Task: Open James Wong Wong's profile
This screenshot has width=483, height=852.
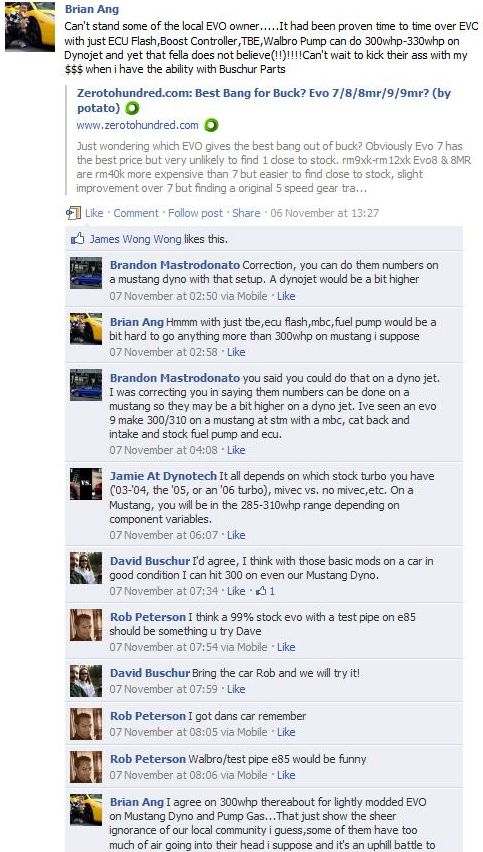Action: tap(135, 239)
